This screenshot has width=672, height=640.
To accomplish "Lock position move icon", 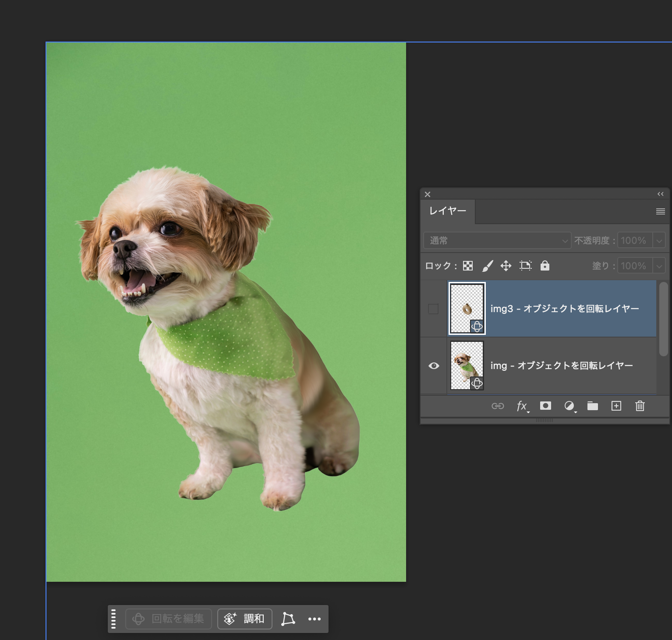I will (x=506, y=266).
